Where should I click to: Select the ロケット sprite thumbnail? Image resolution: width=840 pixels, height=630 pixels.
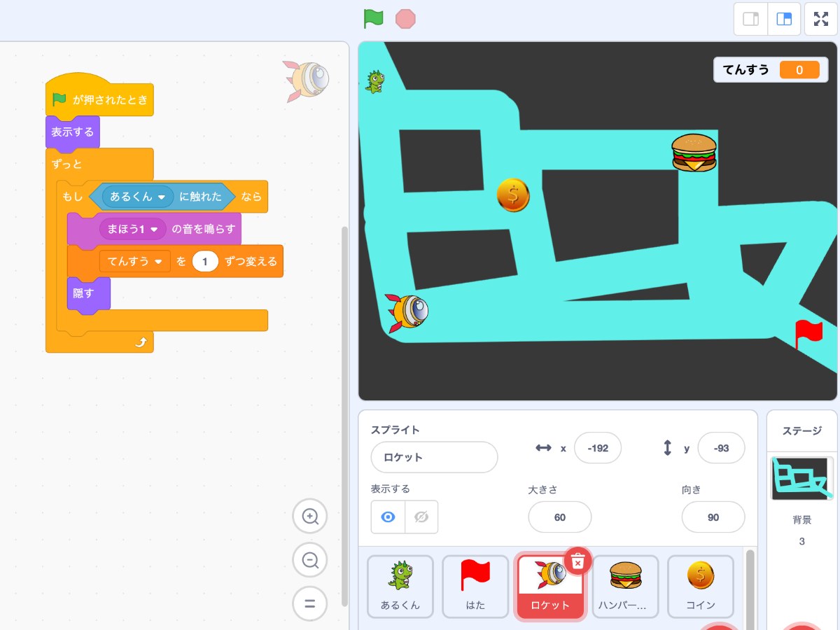[x=550, y=587]
